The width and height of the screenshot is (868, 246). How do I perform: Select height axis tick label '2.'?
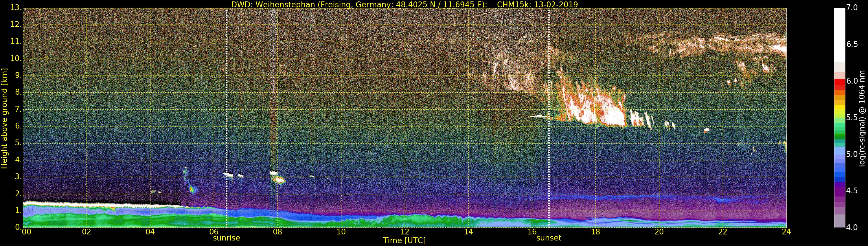(18, 194)
